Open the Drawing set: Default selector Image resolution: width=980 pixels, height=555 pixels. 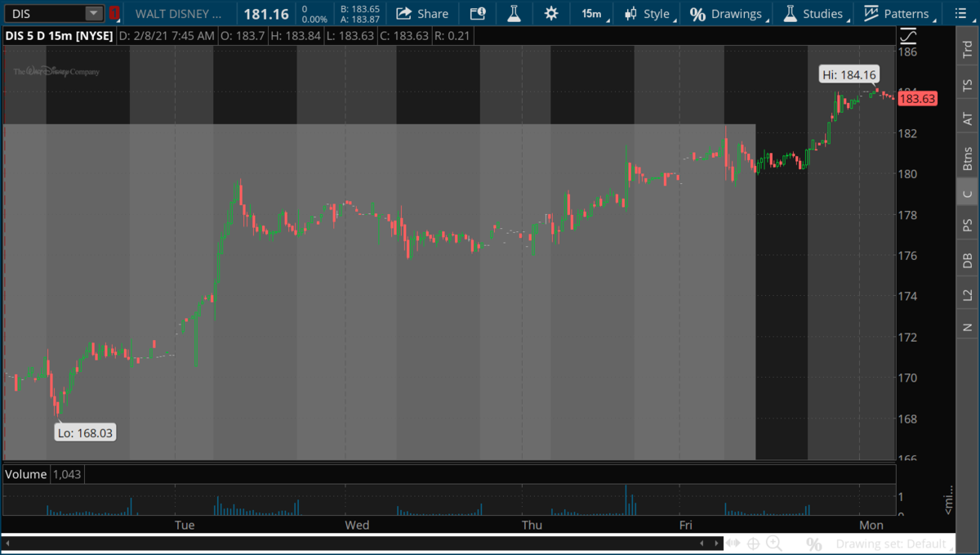coord(894,544)
